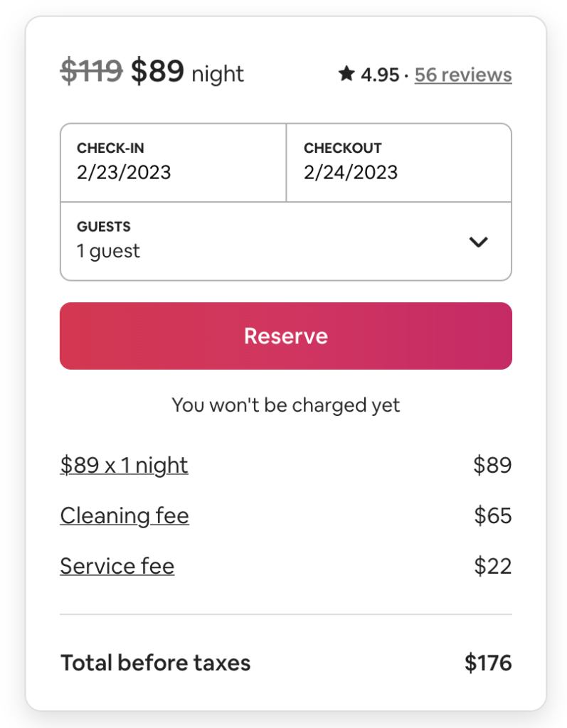This screenshot has height=728, width=567.
Task: Click the $22 service fee amount
Action: tap(492, 566)
